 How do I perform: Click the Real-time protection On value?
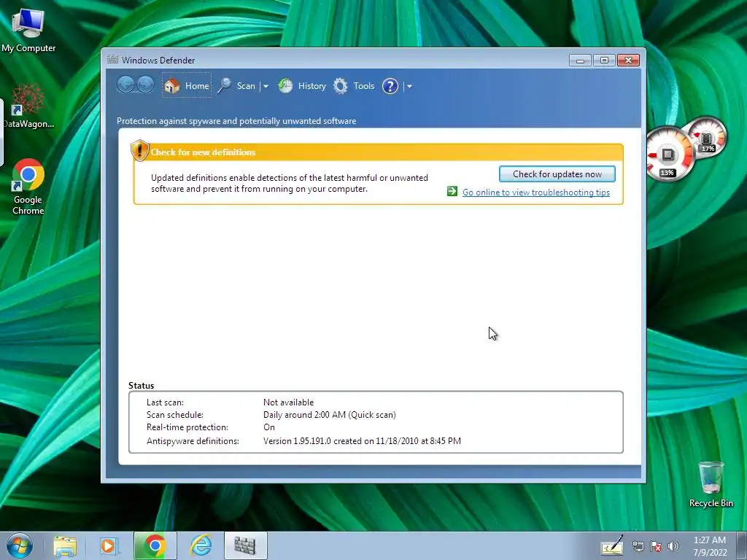click(x=269, y=427)
